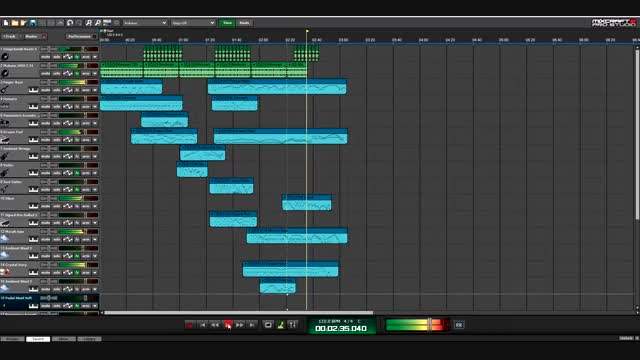Rewind to start of project
The width and height of the screenshot is (640, 360).
pyautogui.click(x=202, y=325)
